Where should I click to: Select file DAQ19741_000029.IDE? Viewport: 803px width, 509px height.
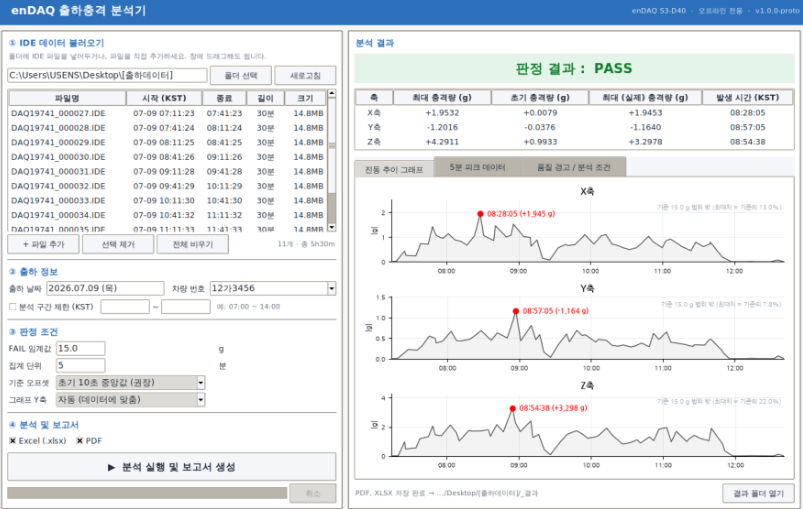167,142
